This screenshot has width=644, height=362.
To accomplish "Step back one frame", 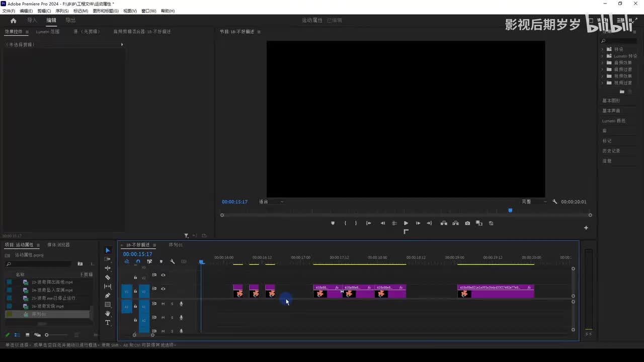I will [382, 223].
